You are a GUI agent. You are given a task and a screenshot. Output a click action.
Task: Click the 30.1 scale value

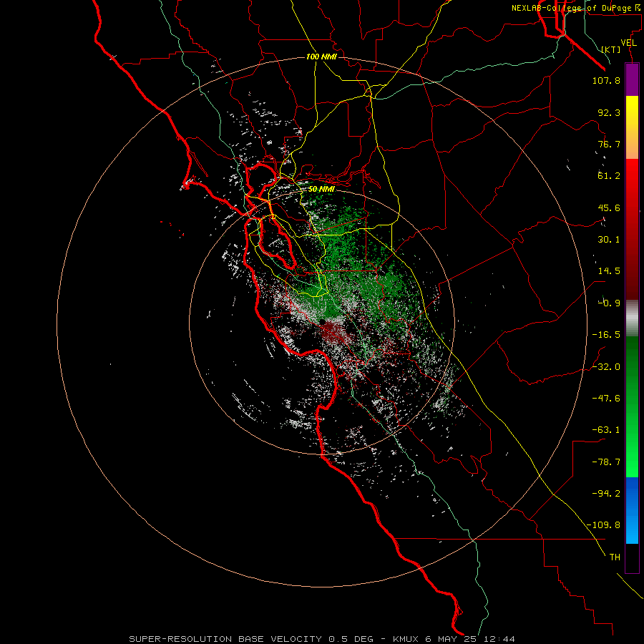tap(609, 240)
